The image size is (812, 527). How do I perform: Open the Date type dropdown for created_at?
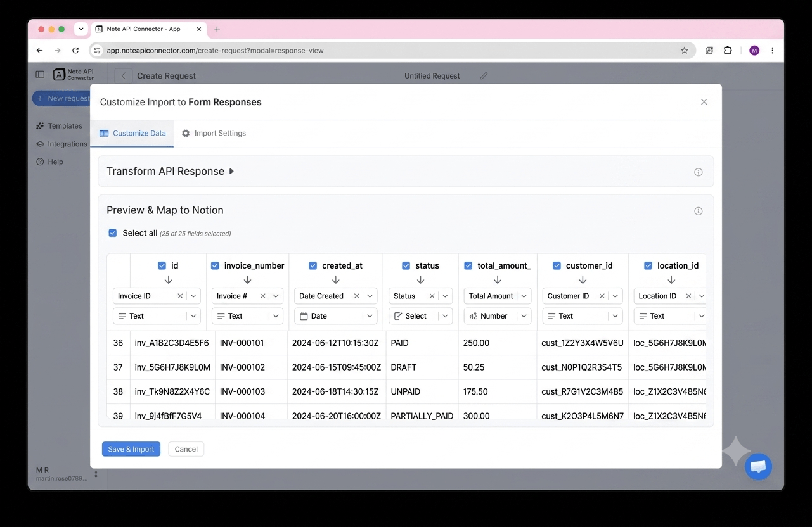click(x=335, y=316)
